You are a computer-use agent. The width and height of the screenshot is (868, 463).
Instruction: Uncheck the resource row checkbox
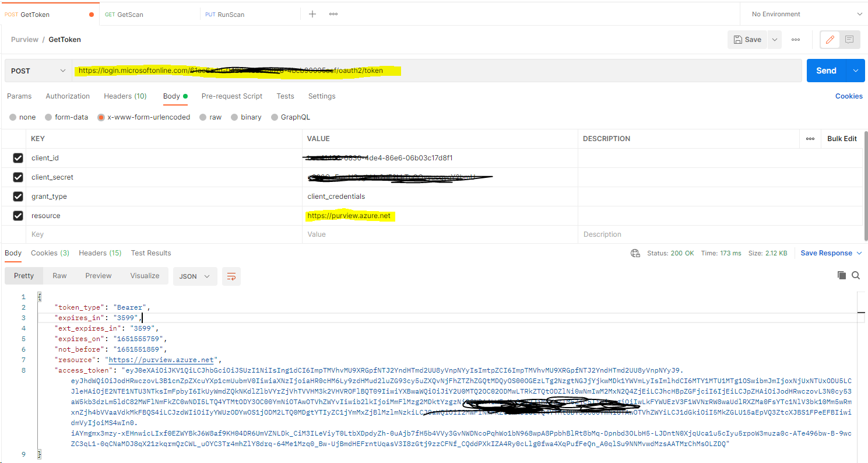tap(18, 216)
